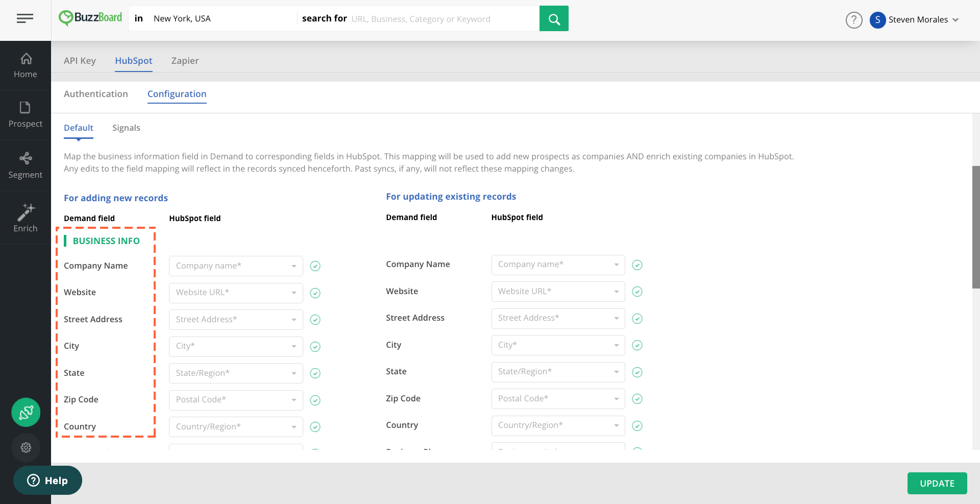Click the search keyword input field
The height and width of the screenshot is (504, 980).
click(443, 19)
